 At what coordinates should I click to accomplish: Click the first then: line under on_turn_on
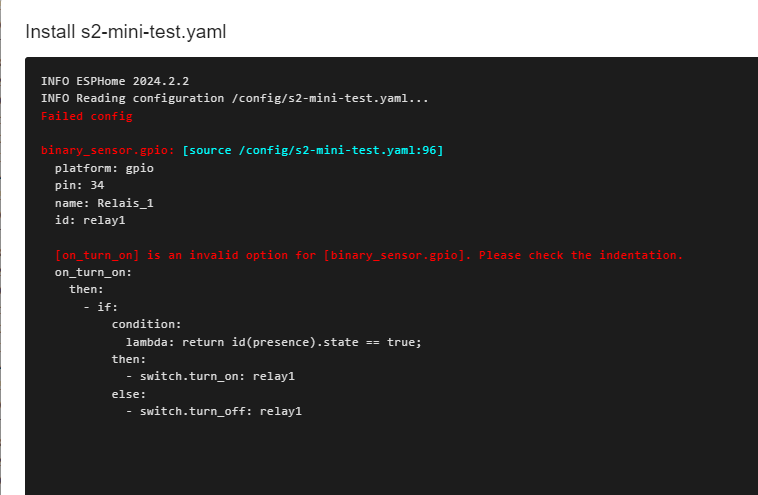click(x=86, y=290)
